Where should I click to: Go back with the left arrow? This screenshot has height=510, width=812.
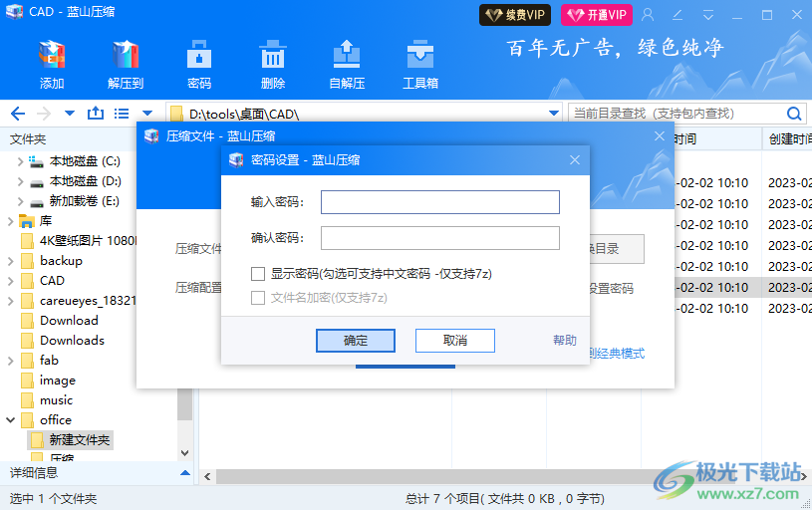[18, 114]
